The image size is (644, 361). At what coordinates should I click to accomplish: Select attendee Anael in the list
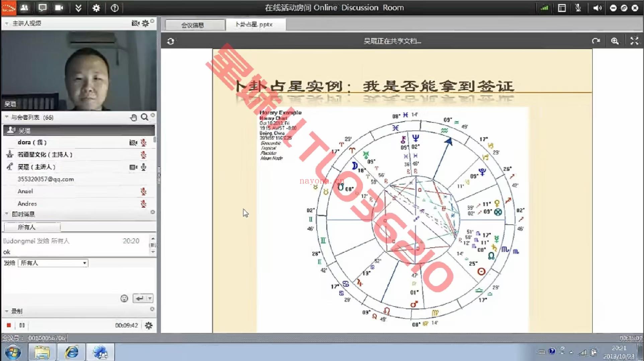coord(25,191)
